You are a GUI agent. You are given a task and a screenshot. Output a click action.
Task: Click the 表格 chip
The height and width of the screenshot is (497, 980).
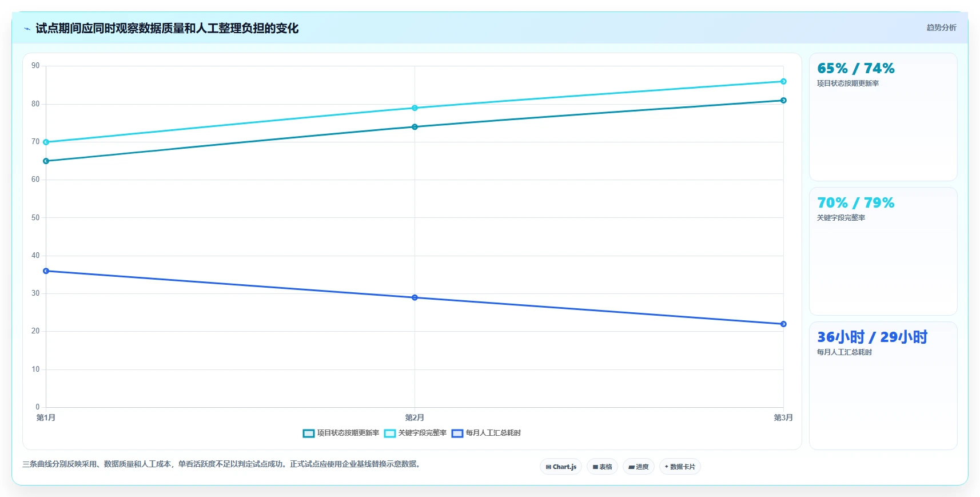point(602,467)
